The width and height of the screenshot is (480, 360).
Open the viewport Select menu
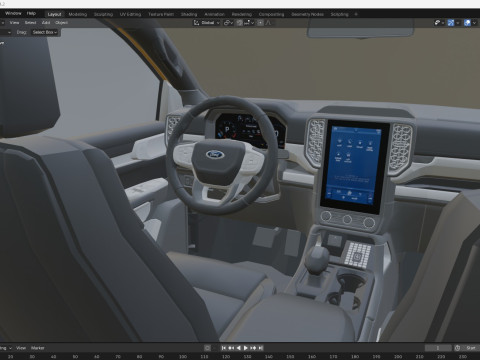click(x=30, y=23)
